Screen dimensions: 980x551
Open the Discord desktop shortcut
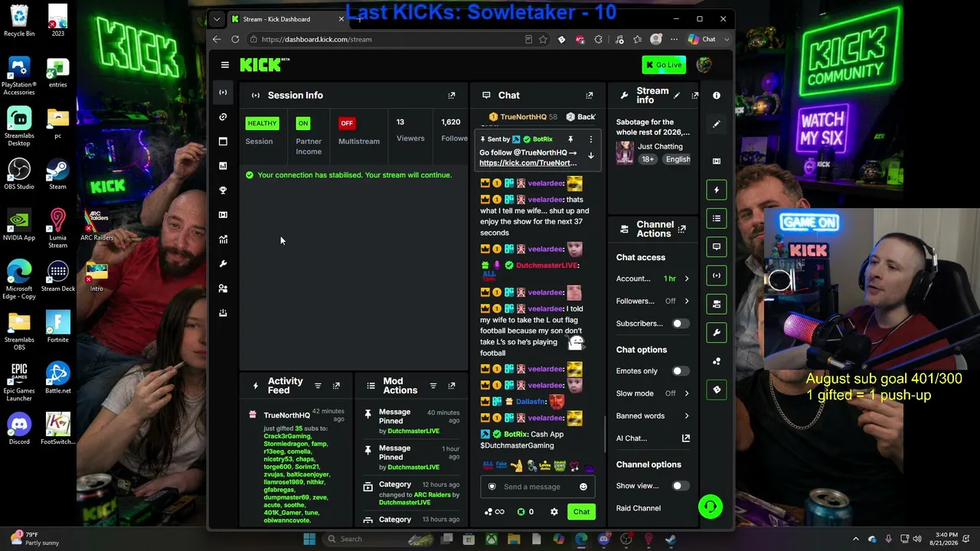point(19,429)
